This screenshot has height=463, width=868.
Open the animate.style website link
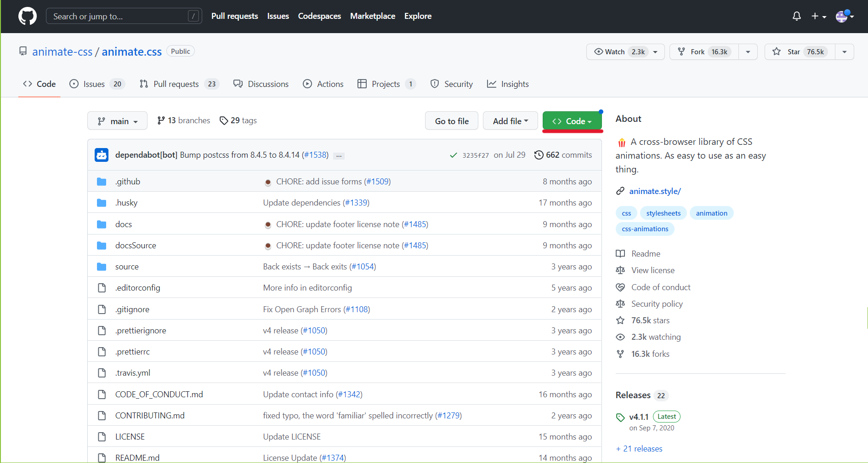point(655,191)
